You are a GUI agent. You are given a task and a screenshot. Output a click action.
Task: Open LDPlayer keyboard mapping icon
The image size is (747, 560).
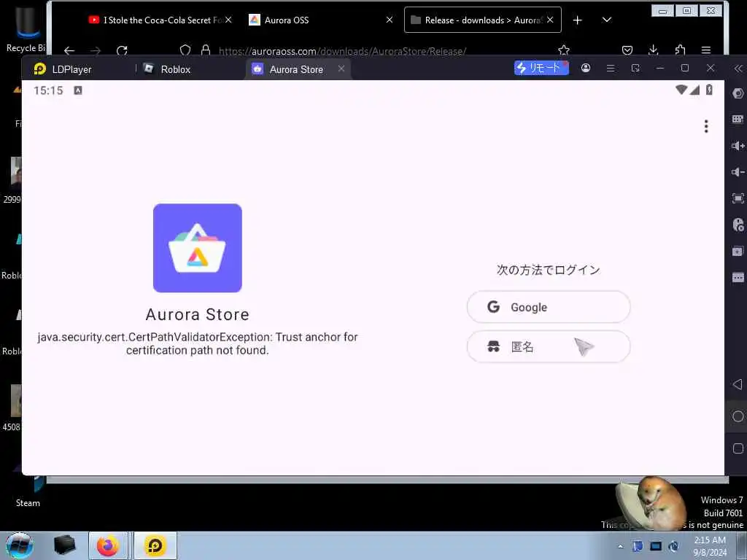[738, 119]
